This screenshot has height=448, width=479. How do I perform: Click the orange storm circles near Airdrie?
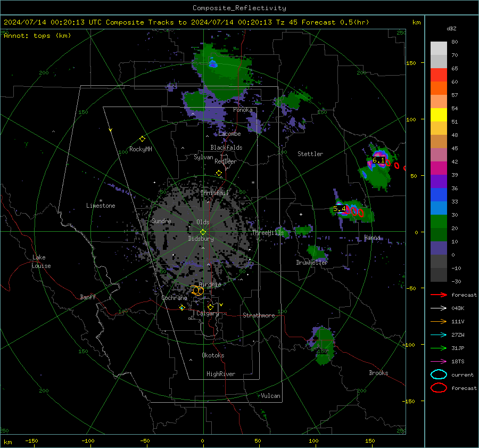pos(197,290)
